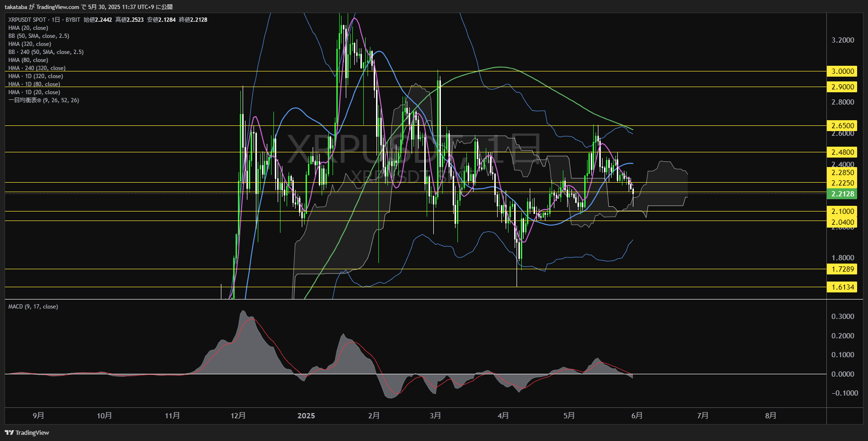Select the yellow 2.0400 price label

click(842, 222)
